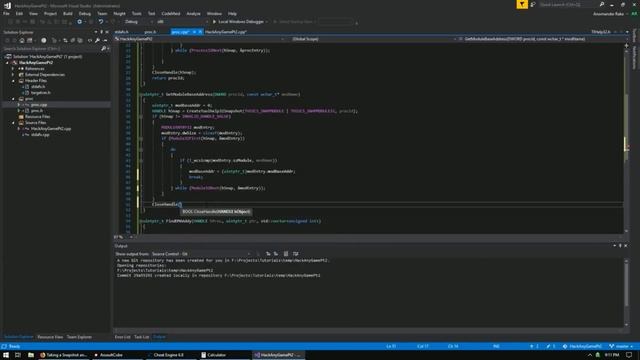Open the GetModuleBaseAddress member dropdown

pyautogui.click(x=543, y=39)
